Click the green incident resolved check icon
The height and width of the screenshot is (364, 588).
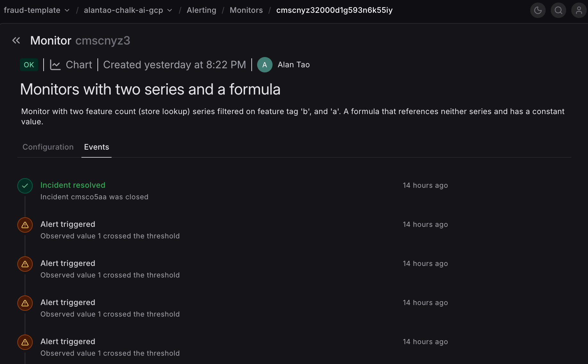pos(25,186)
